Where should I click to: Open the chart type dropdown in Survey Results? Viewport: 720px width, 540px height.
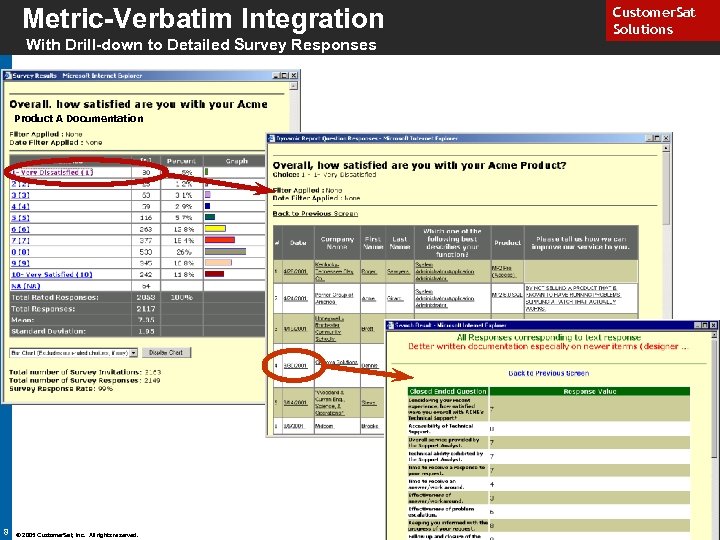coord(134,353)
